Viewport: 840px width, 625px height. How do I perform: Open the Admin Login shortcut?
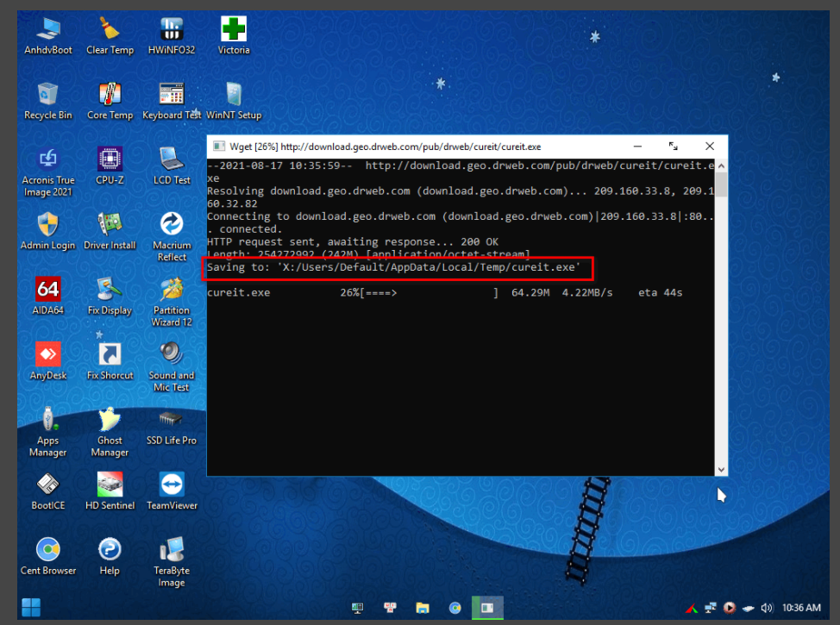[48, 231]
